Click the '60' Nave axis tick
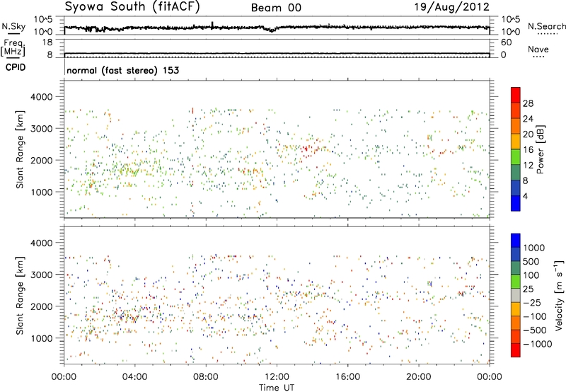This screenshot has height=392, width=566. coord(507,42)
